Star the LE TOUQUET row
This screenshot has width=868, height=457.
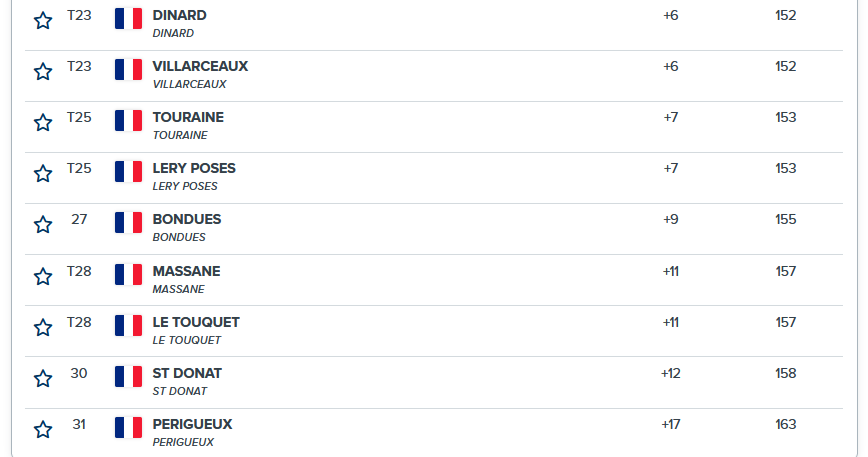43,328
